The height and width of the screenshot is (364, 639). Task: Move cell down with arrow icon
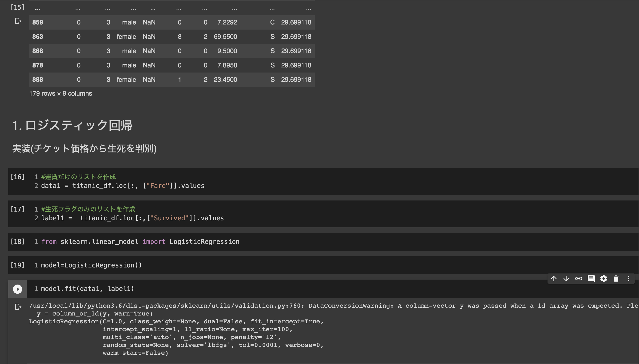[x=566, y=279]
